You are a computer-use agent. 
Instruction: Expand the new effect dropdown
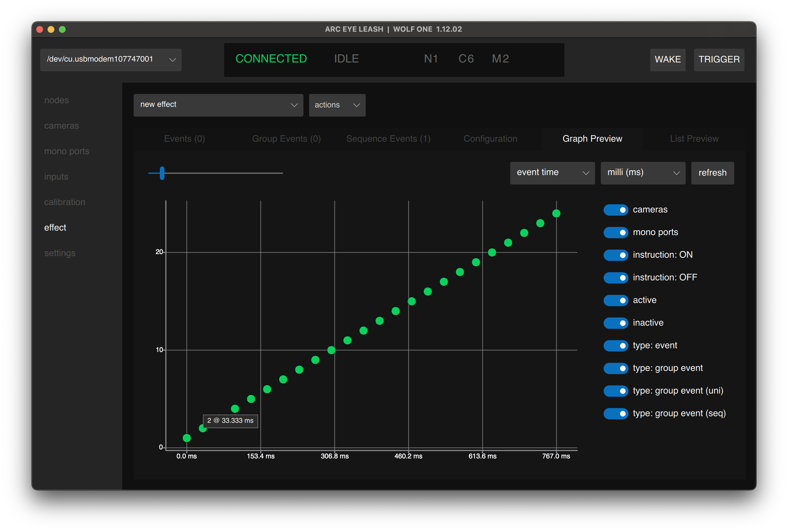(218, 105)
